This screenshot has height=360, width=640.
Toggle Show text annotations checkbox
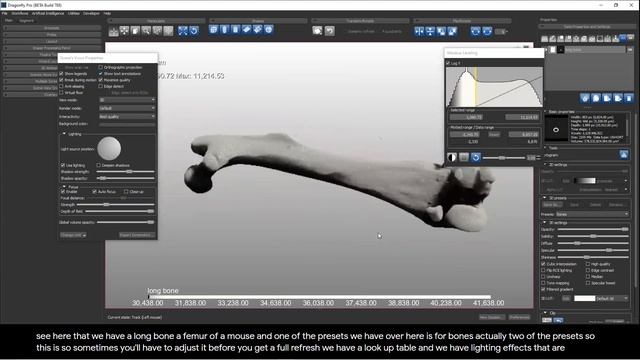click(101, 74)
